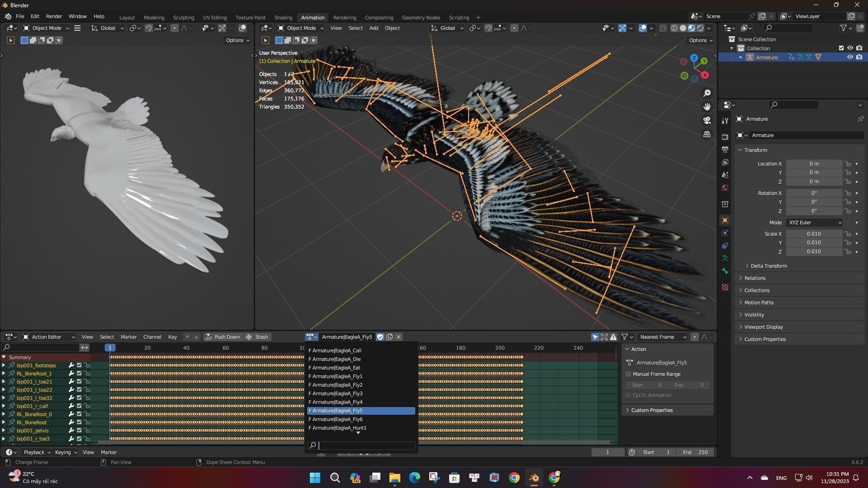Toggle gizmo display in main viewport

(622, 28)
